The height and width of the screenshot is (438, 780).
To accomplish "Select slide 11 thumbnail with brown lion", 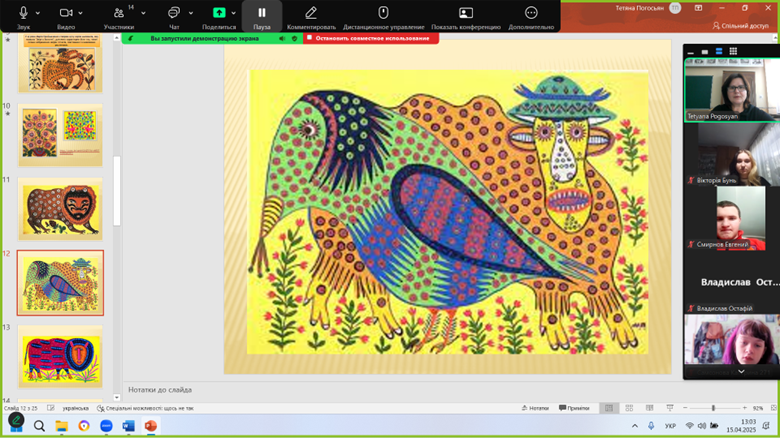I will coord(60,209).
